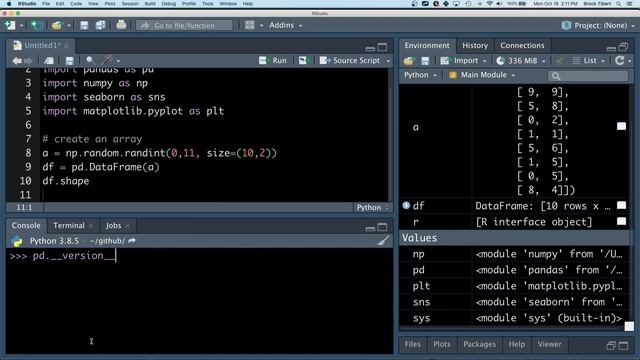Open the Packages tab
The width and height of the screenshot is (640, 360).
[479, 344]
